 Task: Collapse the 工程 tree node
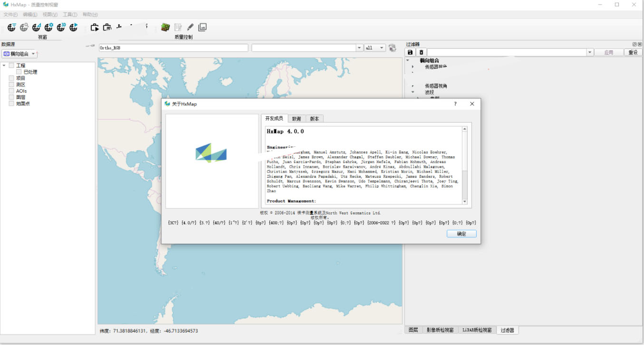point(4,66)
